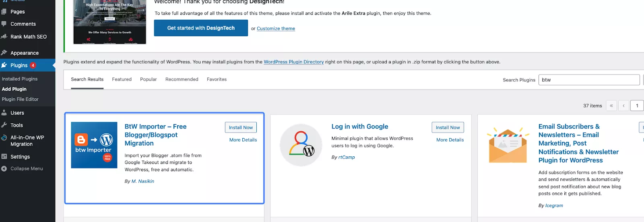
Task: Click Collapse Menu label
Action: pos(27,168)
